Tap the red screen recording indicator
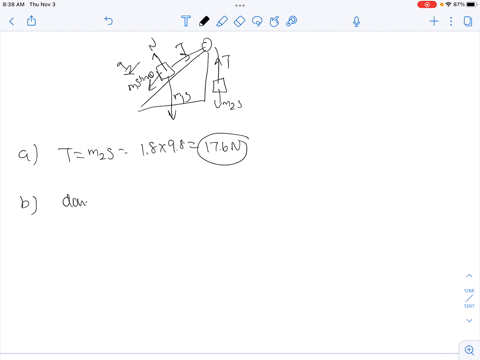 [x=427, y=5]
